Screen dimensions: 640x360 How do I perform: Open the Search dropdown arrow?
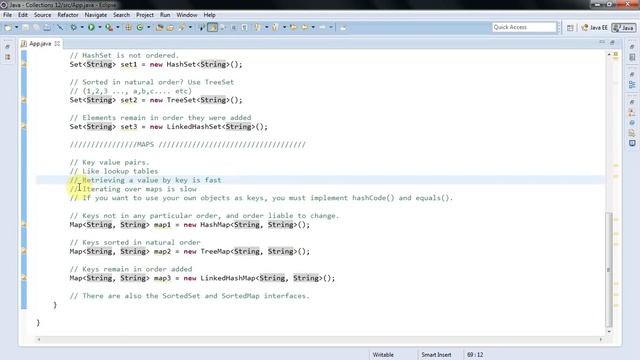(x=190, y=27)
